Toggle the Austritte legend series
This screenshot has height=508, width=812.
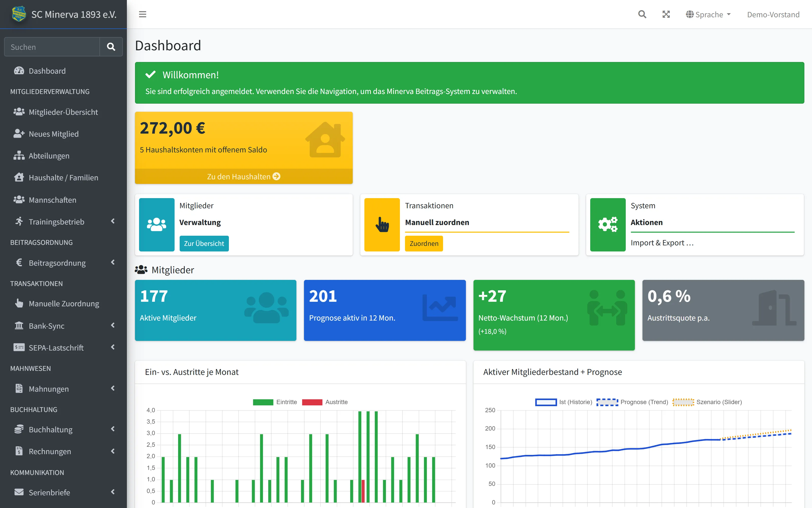pyautogui.click(x=325, y=402)
